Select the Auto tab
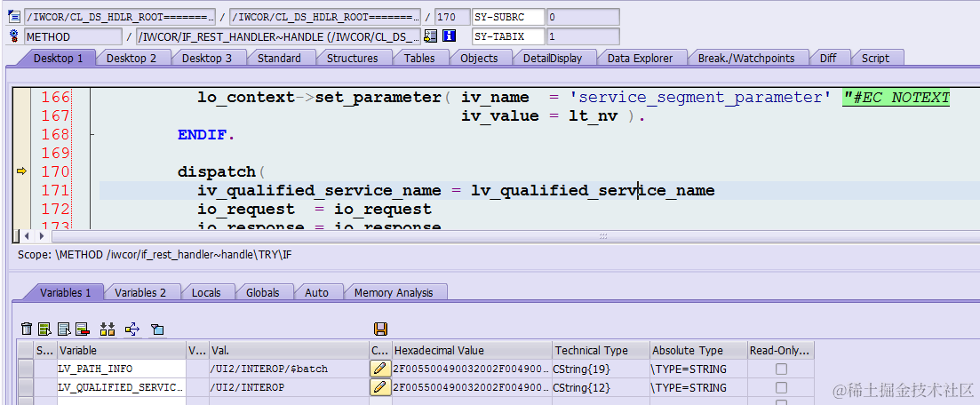980x405 pixels. [316, 292]
